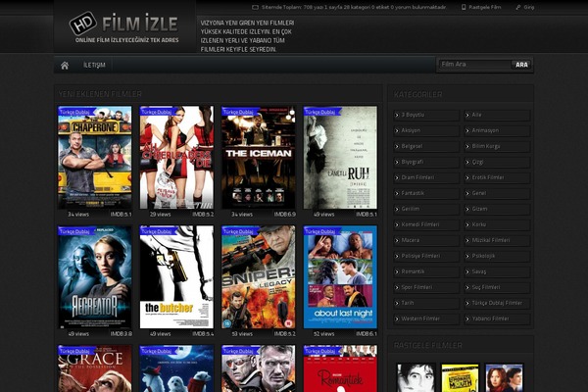Select the Psikolojik category
The width and height of the screenshot is (588, 392).
[497, 256]
